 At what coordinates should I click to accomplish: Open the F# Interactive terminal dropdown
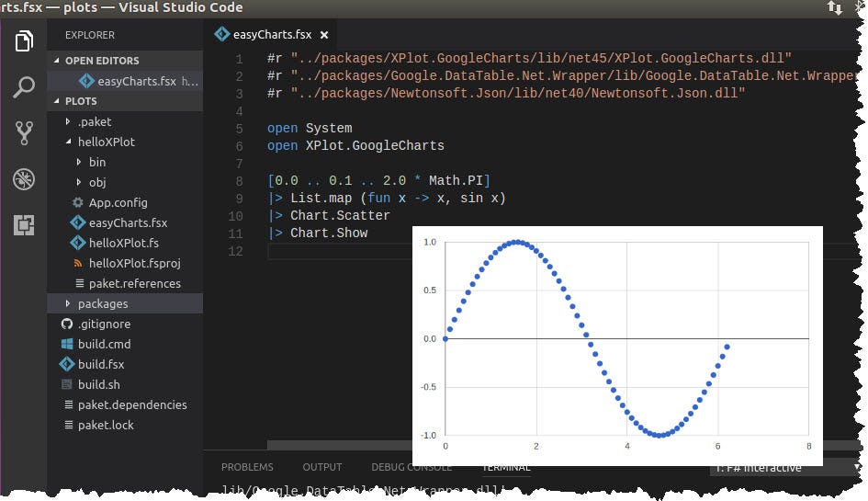pyautogui.click(x=786, y=470)
